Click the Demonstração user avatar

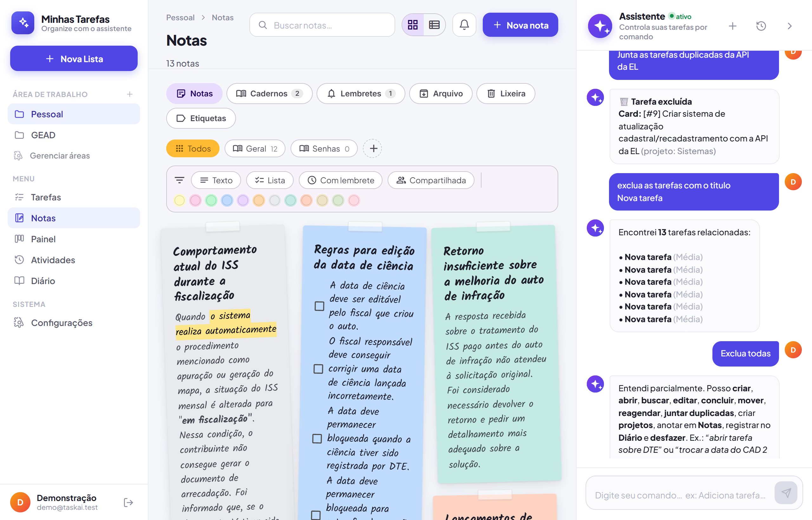(x=20, y=503)
